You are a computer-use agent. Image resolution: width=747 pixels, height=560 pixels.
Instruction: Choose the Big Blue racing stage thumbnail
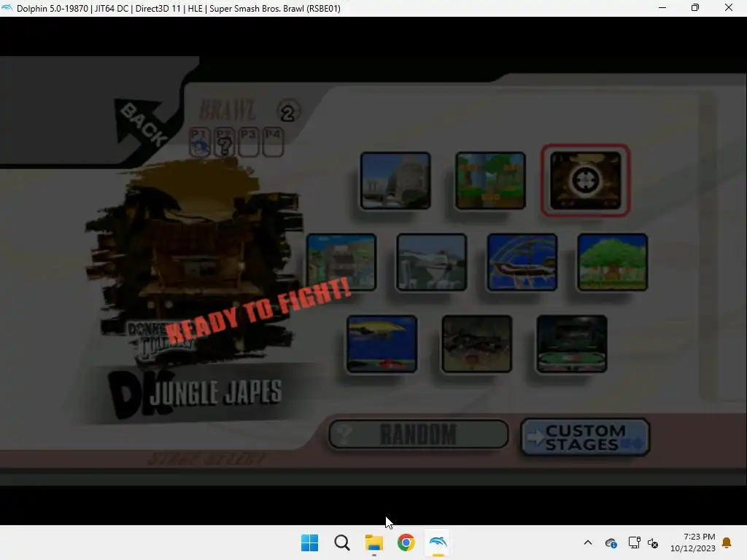pos(382,344)
